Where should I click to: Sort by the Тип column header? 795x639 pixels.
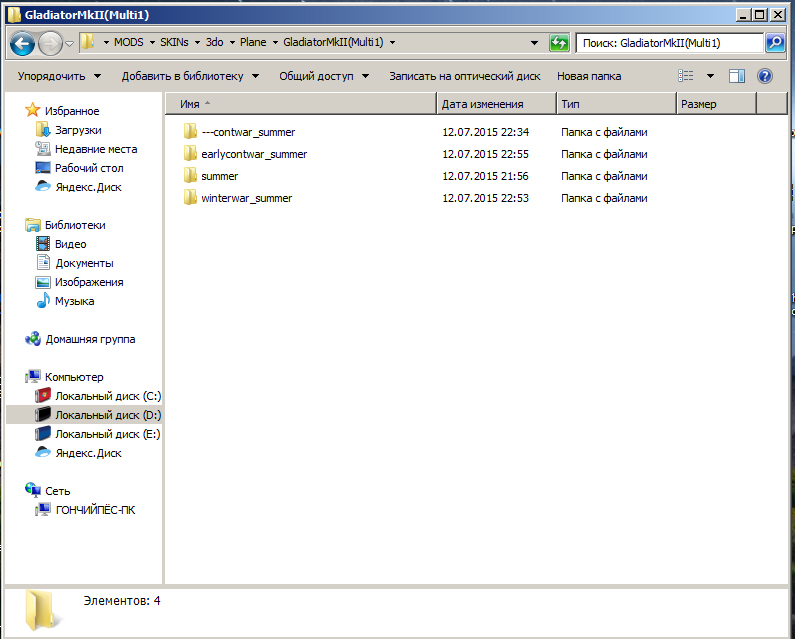pos(617,104)
